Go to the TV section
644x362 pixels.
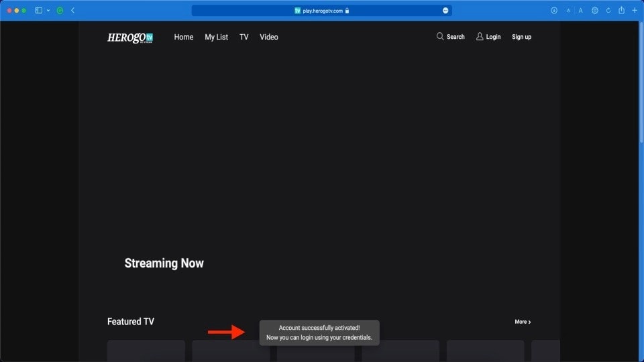coord(244,37)
